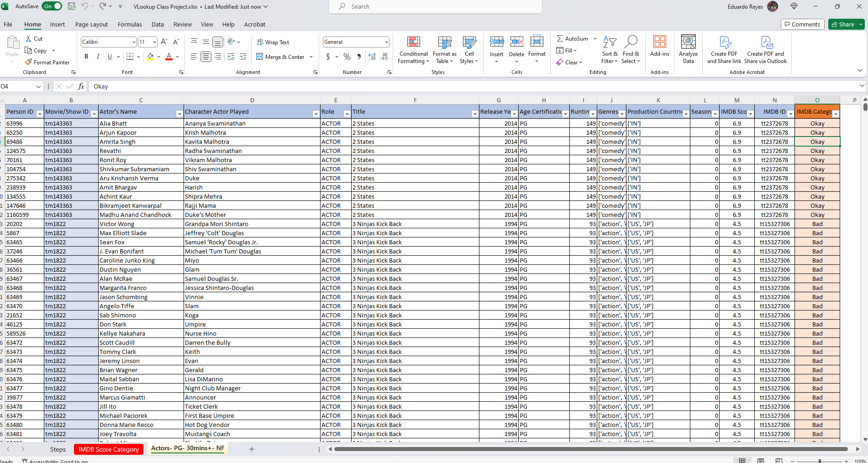
Task: Open filter dropdown for Title column
Action: pos(474,114)
